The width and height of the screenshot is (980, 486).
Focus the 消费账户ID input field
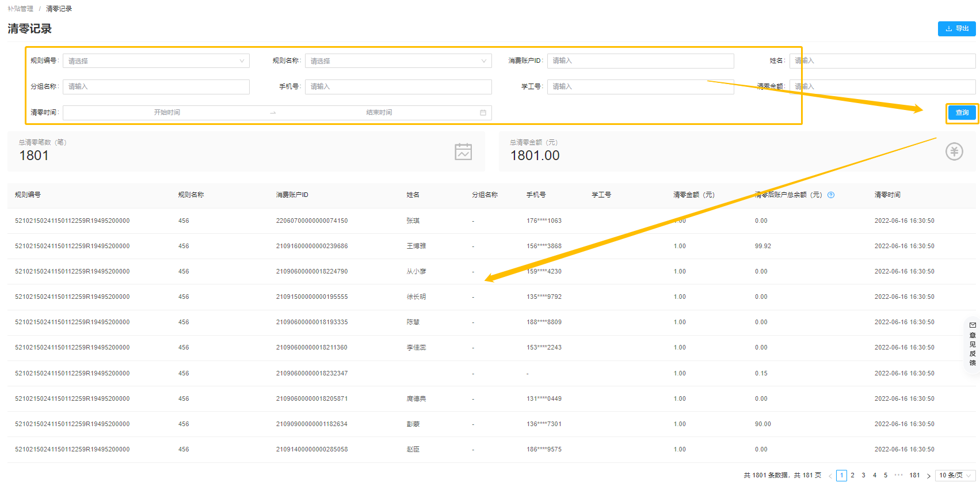640,61
